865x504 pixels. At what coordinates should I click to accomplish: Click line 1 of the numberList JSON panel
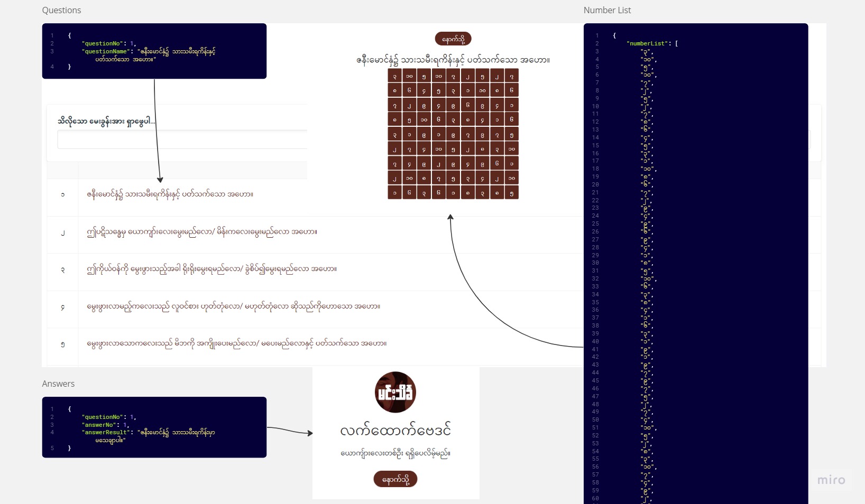point(613,35)
